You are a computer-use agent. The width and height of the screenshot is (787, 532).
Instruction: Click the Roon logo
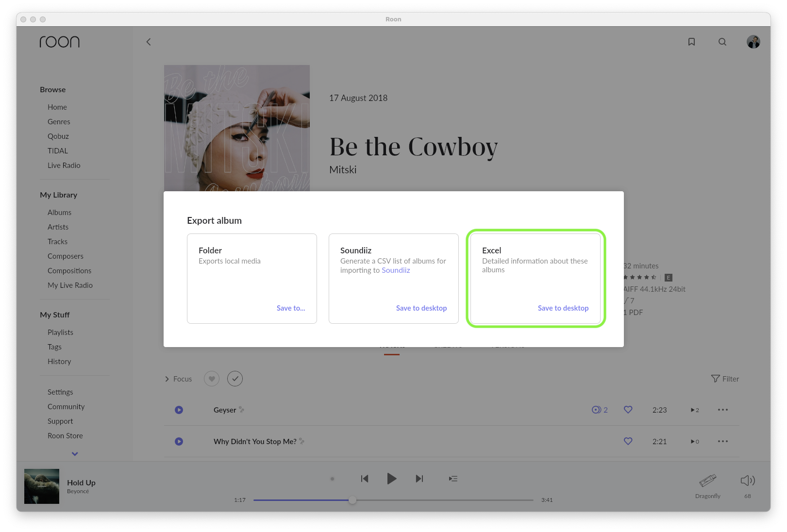coord(60,42)
